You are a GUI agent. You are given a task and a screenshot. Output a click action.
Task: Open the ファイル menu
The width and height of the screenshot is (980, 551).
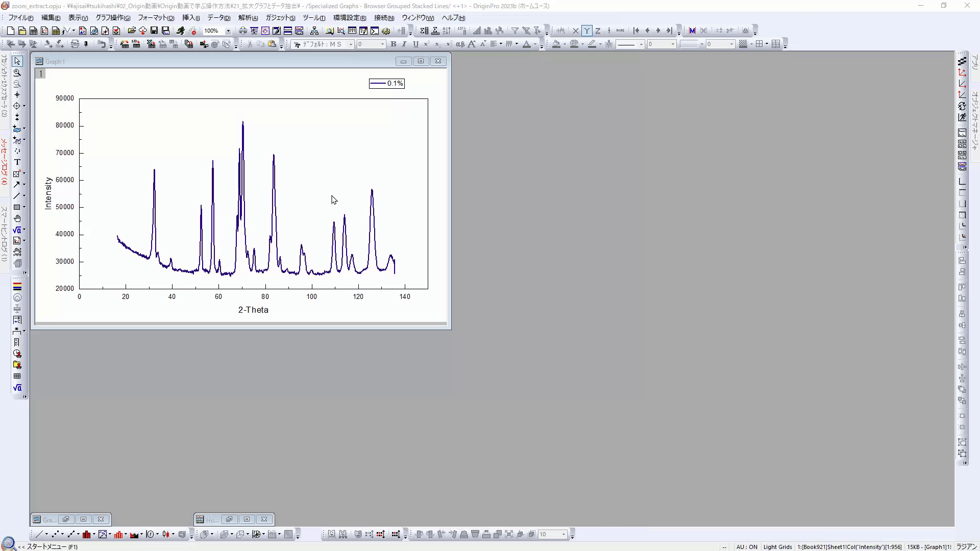pos(20,18)
